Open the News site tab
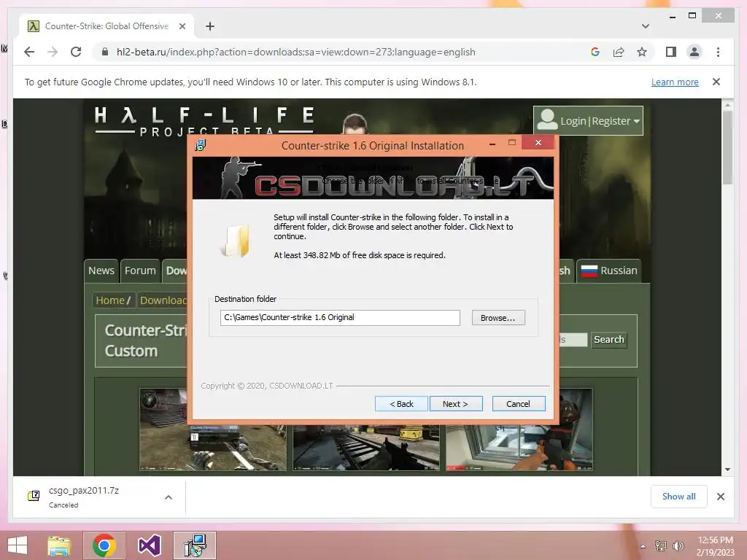Viewport: 747px width, 560px height. (x=101, y=271)
